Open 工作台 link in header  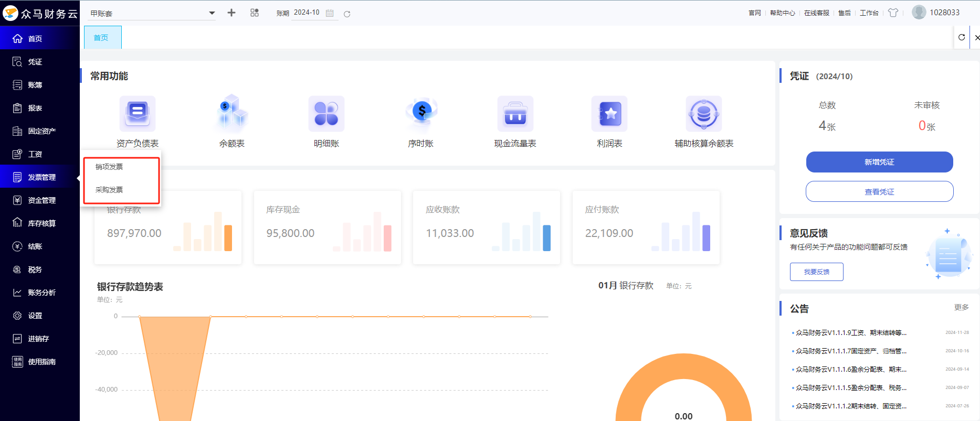[869, 13]
